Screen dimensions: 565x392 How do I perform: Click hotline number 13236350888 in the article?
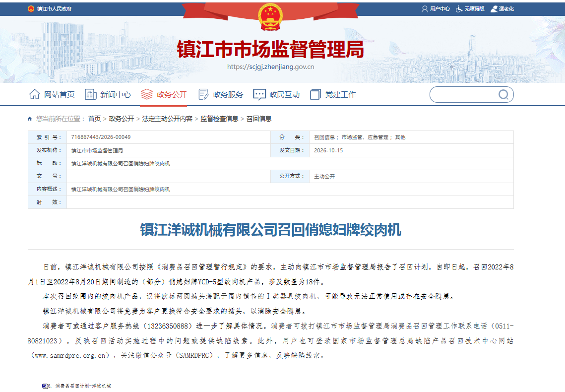click(167, 326)
